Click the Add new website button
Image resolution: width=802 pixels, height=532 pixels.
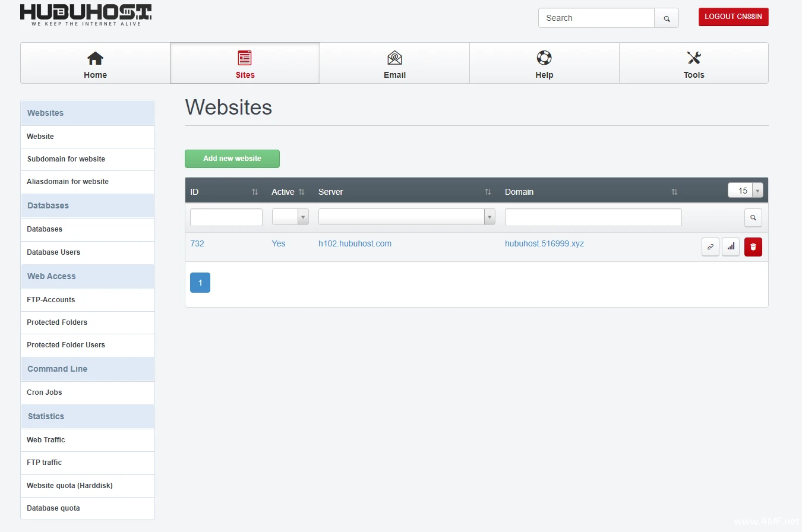232,159
